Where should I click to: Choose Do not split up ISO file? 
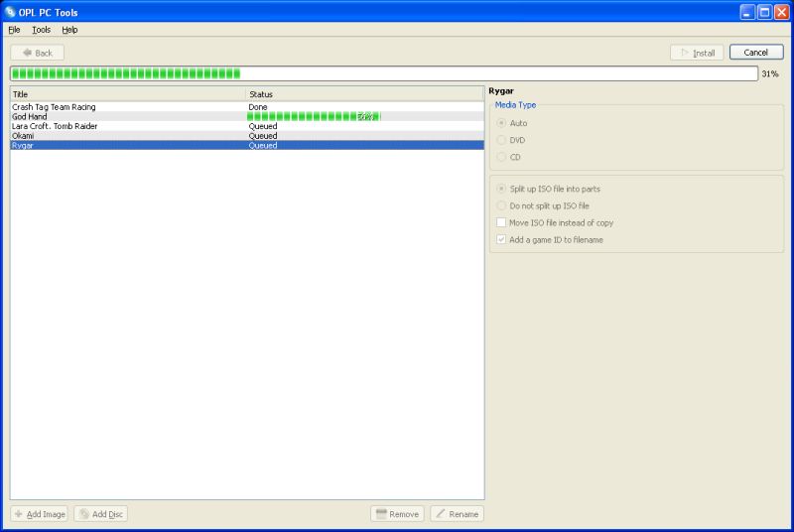pos(543,205)
